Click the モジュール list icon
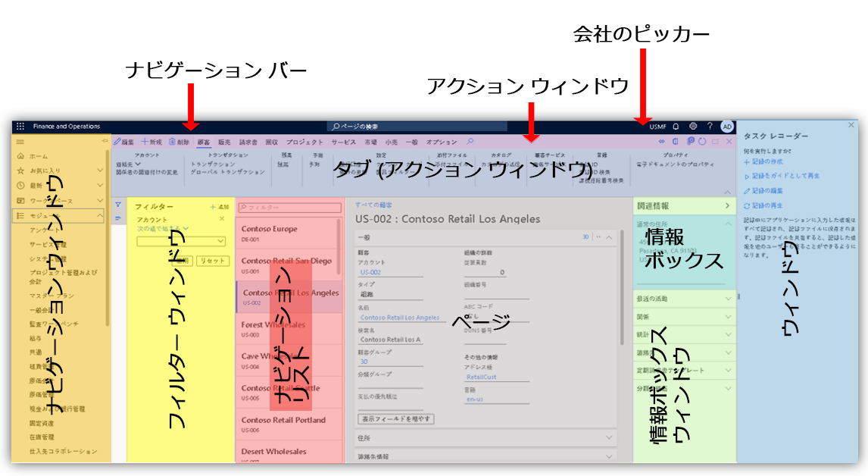The height and width of the screenshot is (476, 868). (20, 215)
